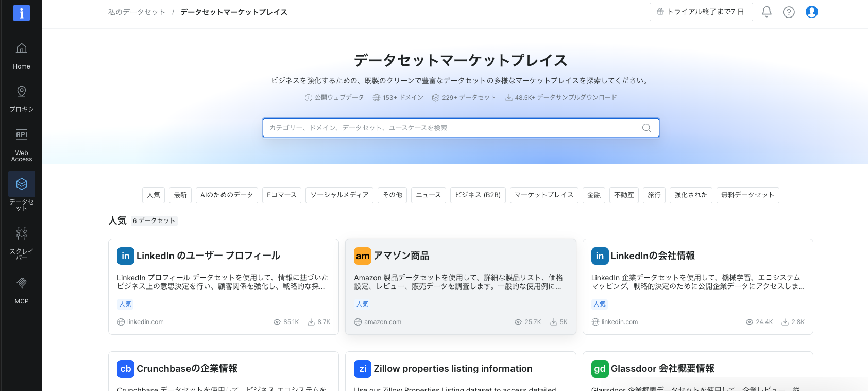Select the マーケットプレイス category filter
868x391 pixels.
tap(544, 195)
